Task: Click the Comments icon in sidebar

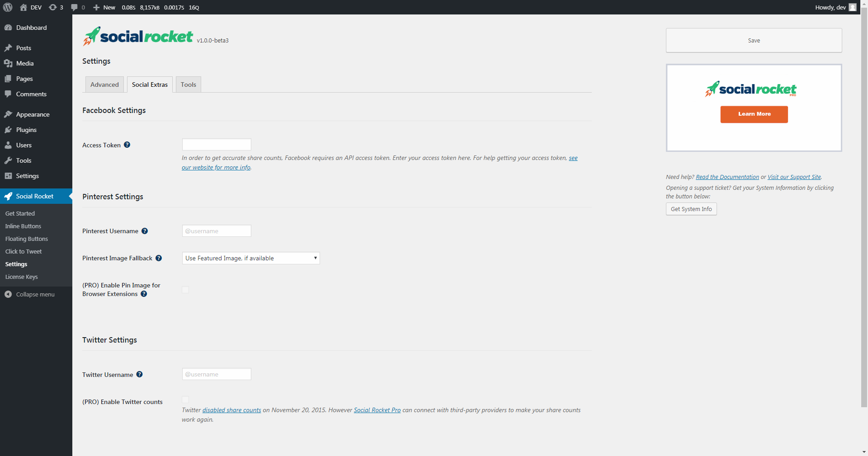Action: point(8,94)
